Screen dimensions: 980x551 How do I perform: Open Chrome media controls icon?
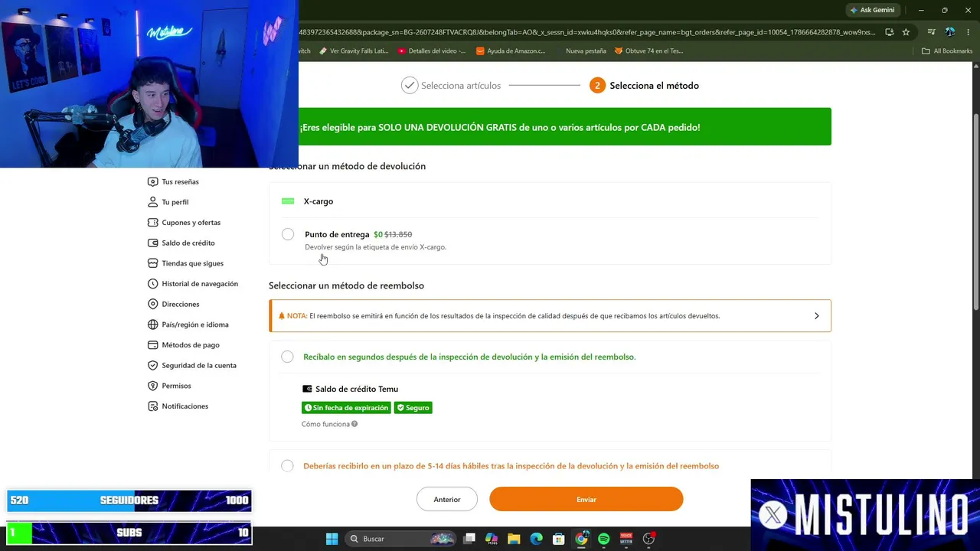coord(931,32)
